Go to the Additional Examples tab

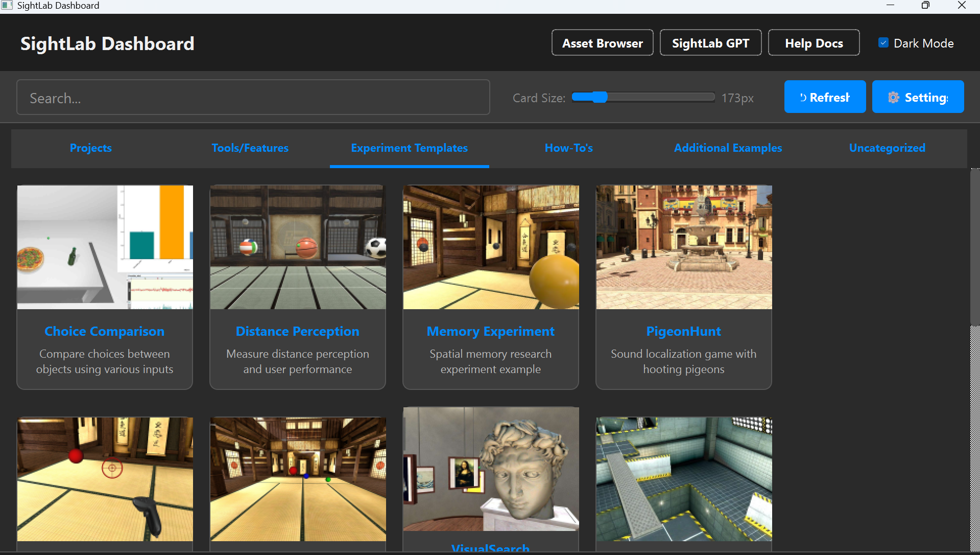coord(728,148)
